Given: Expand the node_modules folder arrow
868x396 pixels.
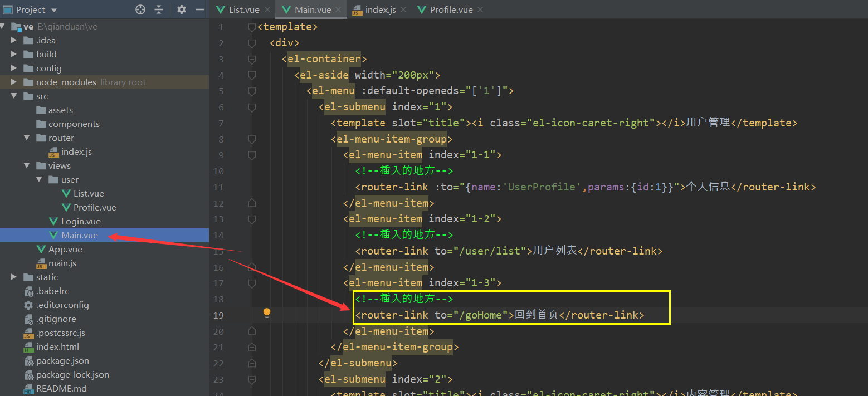Looking at the screenshot, I should 14,82.
